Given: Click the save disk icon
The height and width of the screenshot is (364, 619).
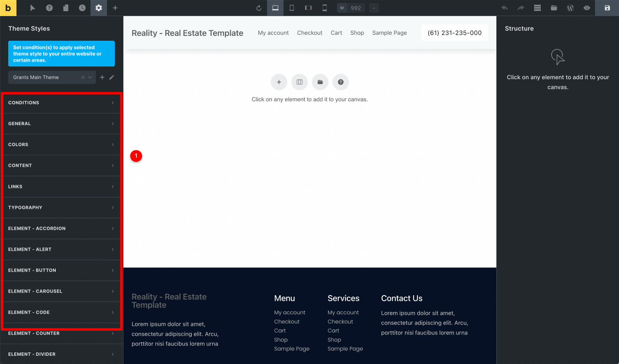Looking at the screenshot, I should 607,8.
